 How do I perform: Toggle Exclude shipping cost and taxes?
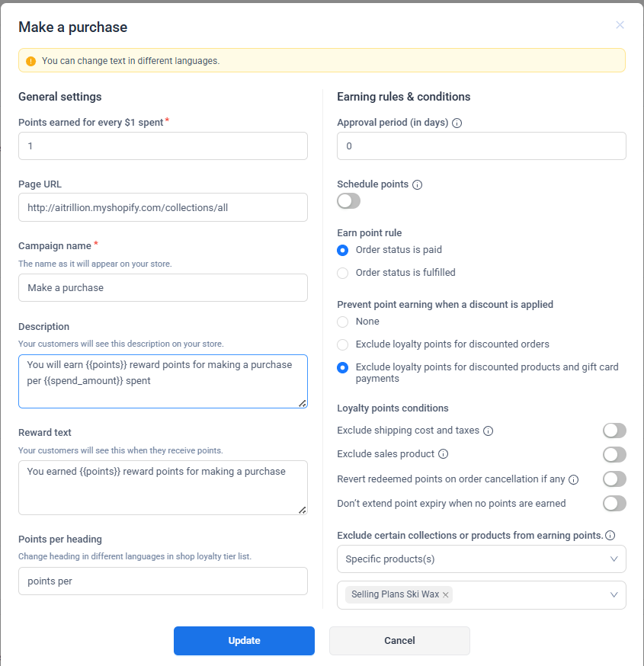[614, 431]
